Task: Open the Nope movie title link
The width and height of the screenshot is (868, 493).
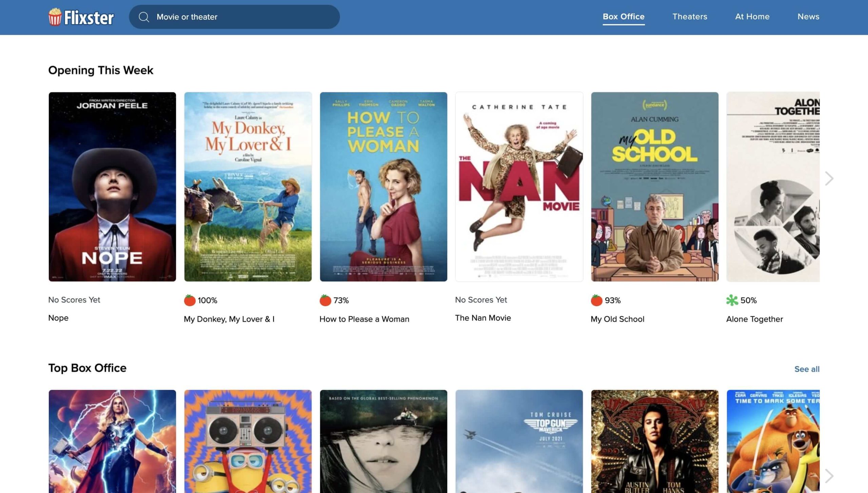Action: point(58,318)
